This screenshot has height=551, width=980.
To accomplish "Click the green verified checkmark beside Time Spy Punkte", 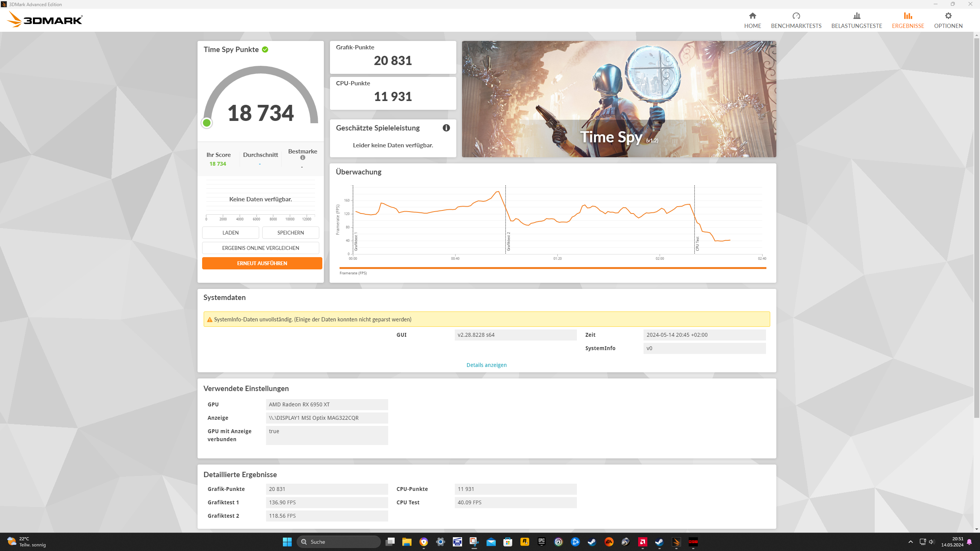I will click(265, 49).
